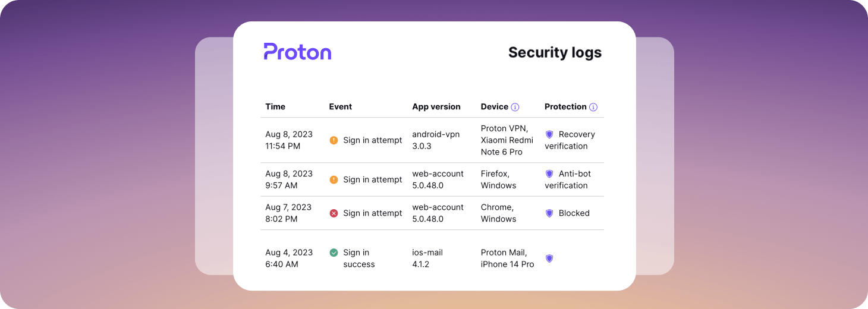Click the Proton Mail, iPhone 14 Pro device cell
This screenshot has width=868, height=309.
click(507, 258)
